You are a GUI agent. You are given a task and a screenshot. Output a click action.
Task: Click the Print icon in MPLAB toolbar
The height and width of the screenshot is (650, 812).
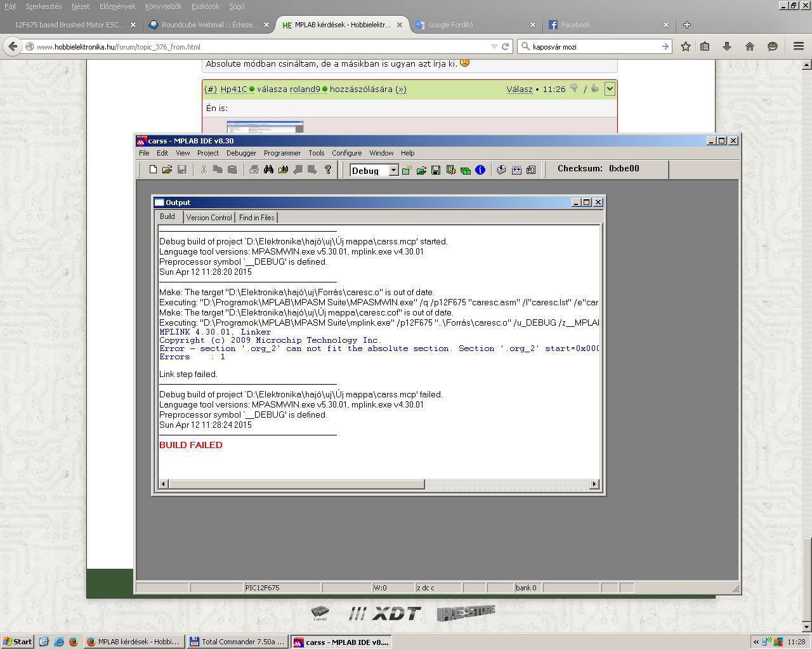click(254, 169)
